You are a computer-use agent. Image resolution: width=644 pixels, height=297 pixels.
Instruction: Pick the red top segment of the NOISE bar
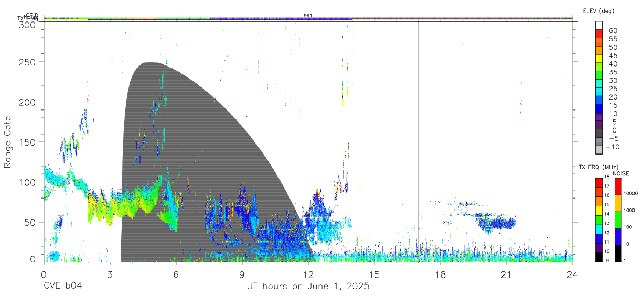[617, 186]
